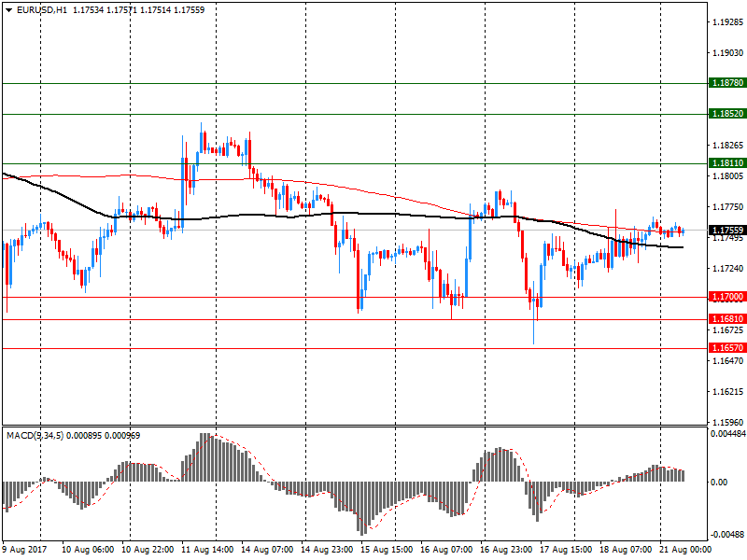Click the 1.17240 price scale value

728,269
